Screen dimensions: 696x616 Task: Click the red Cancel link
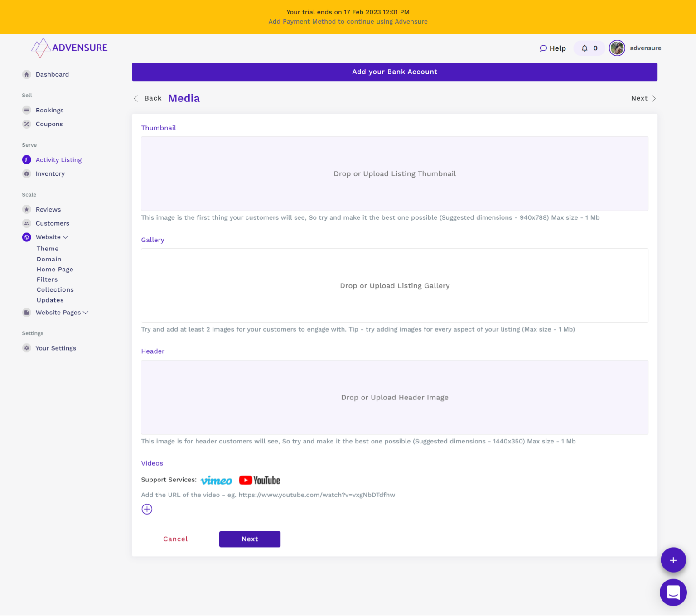pyautogui.click(x=175, y=539)
